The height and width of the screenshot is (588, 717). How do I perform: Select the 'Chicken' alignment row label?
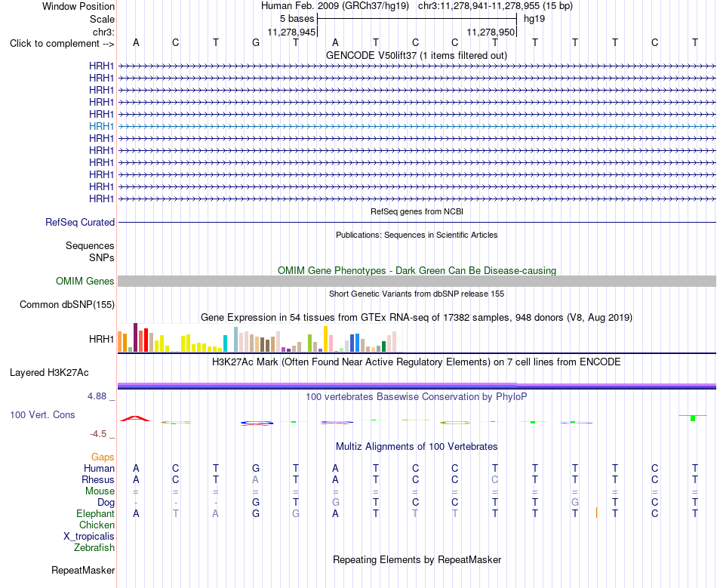tap(97, 525)
